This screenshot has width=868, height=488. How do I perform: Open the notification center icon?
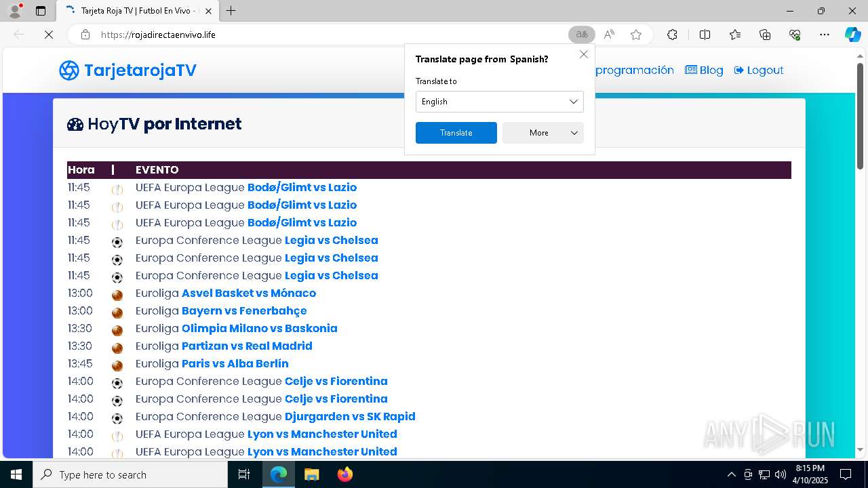point(846,474)
